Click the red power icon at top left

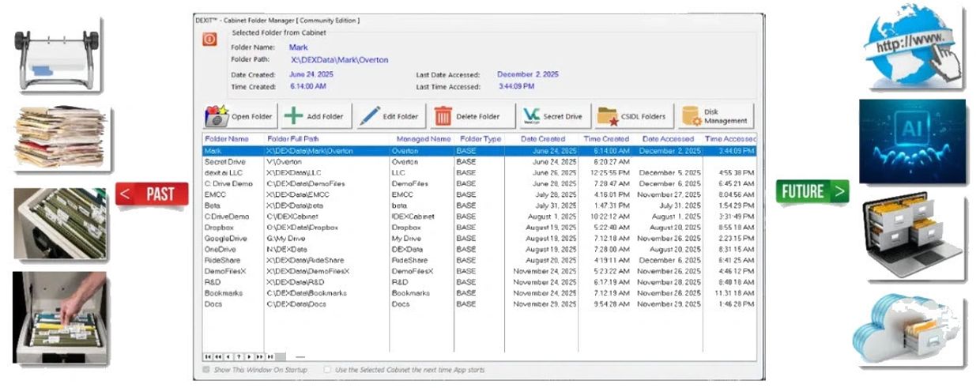(x=209, y=39)
